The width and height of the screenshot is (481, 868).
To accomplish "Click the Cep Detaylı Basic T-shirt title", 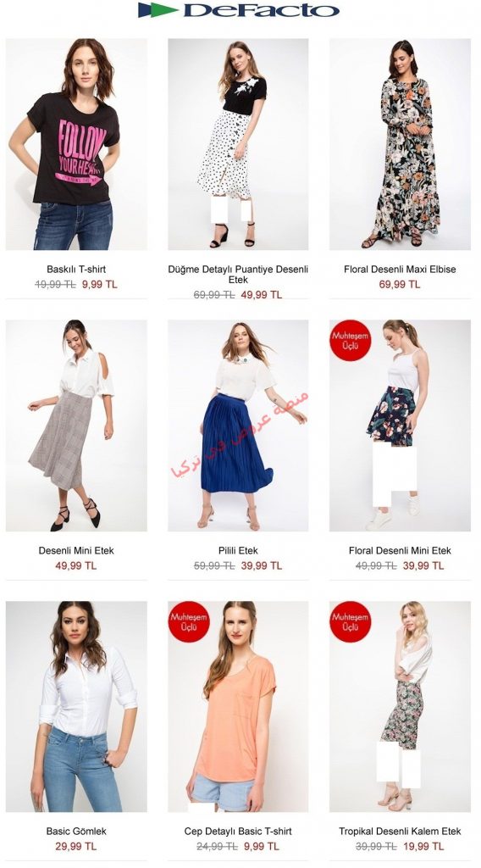I will click(x=238, y=832).
